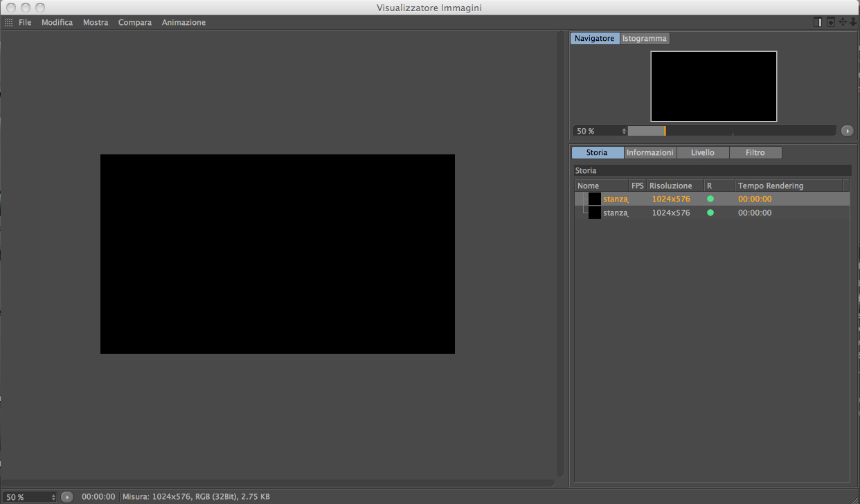Click the Navigatore zoom slider bar
This screenshot has width=860, height=504.
[x=732, y=131]
